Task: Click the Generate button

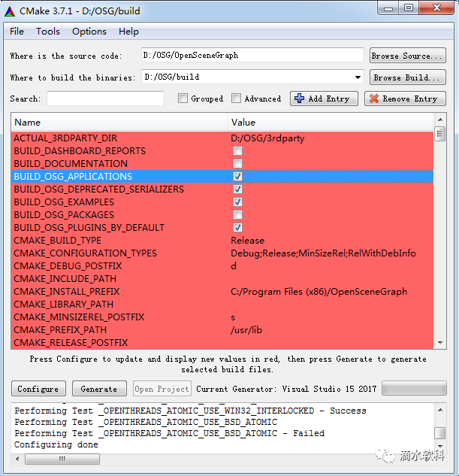Action: pos(99,389)
